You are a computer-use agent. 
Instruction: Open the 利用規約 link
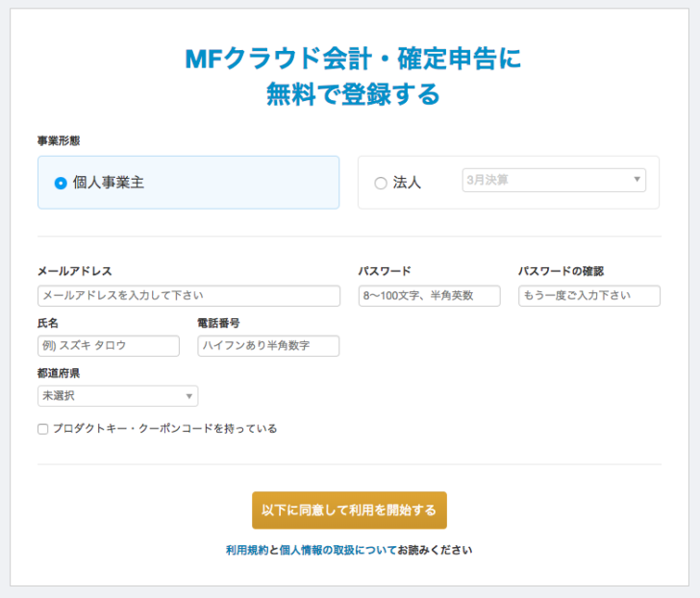[x=247, y=550]
